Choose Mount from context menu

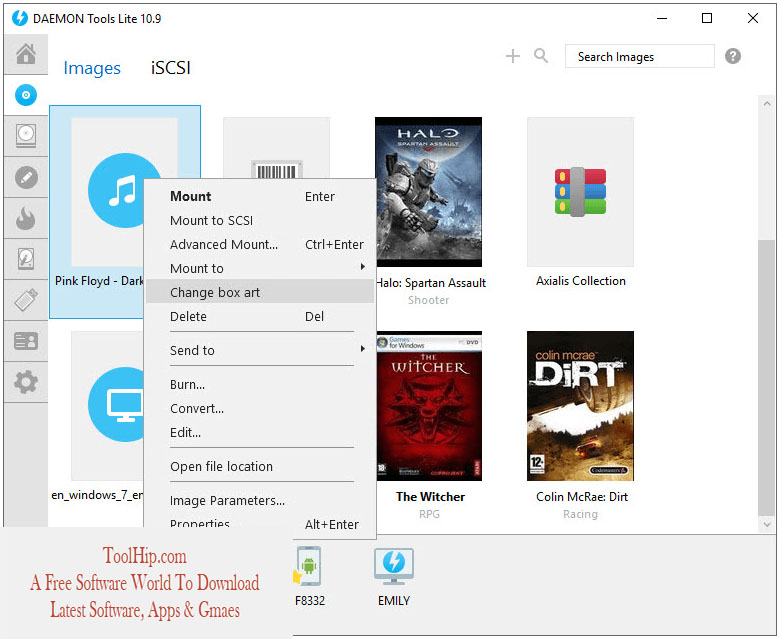tap(260, 197)
